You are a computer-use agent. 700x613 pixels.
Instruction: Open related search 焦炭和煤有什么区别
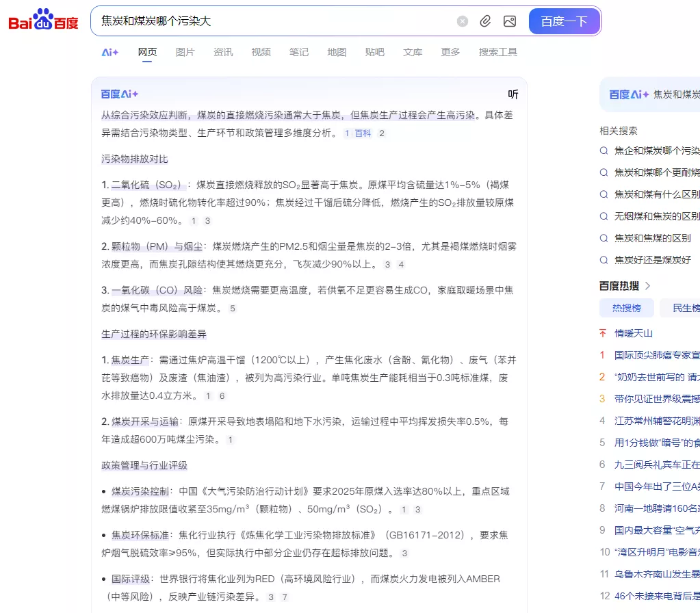point(657,194)
